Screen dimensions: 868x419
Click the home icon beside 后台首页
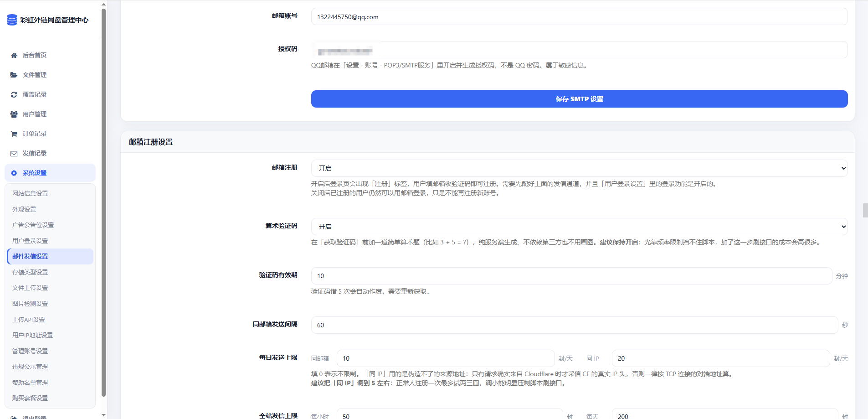pyautogui.click(x=14, y=55)
